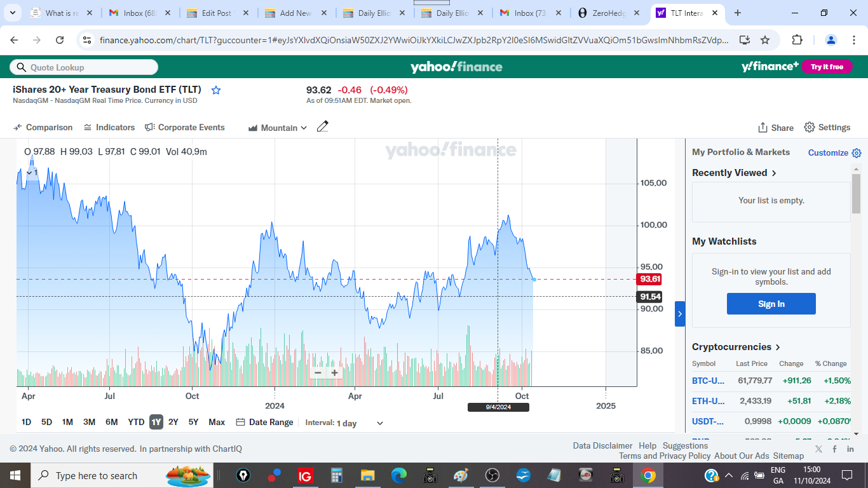This screenshot has height=488, width=868.
Task: Click the star to follow TLT
Action: (216, 90)
